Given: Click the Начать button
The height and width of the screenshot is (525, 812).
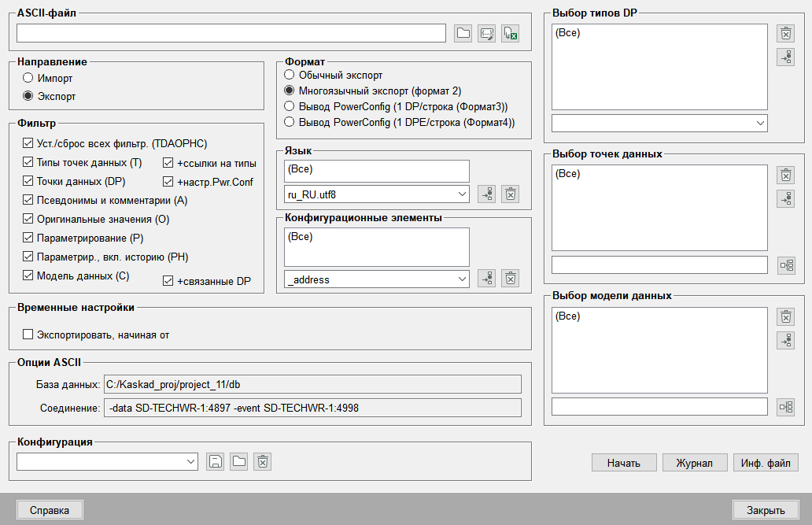Looking at the screenshot, I should (624, 463).
